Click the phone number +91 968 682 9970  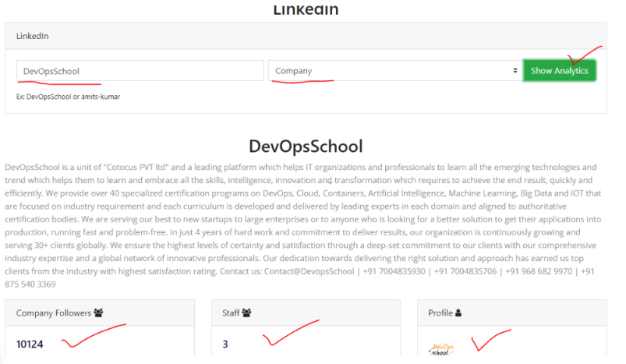(539, 271)
